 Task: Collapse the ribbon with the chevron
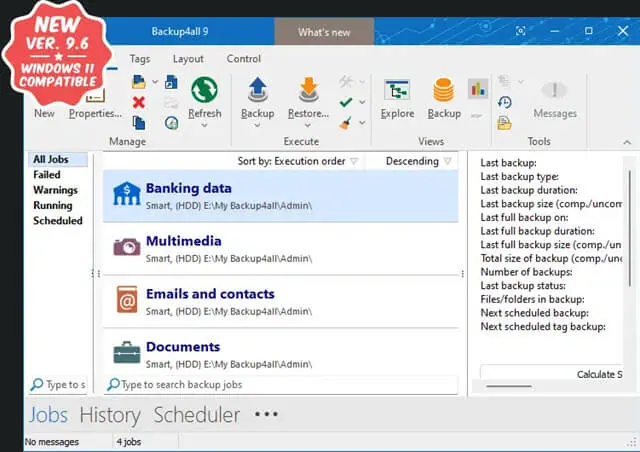pyautogui.click(x=627, y=142)
